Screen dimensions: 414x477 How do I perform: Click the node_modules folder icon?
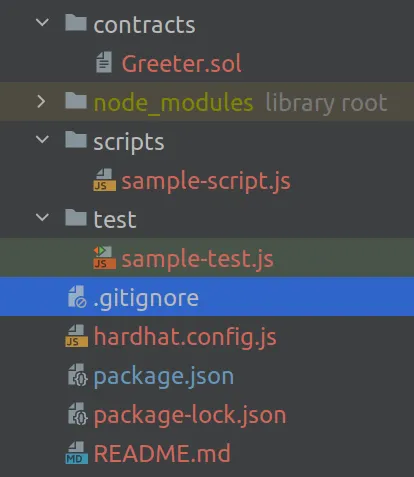76,101
